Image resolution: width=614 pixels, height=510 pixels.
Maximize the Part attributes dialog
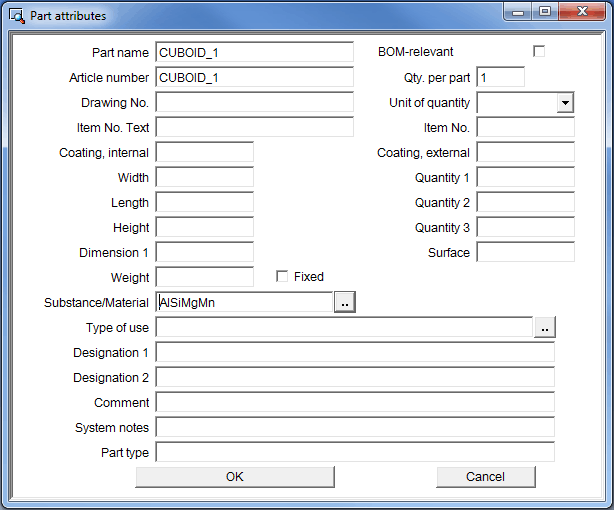pos(545,12)
